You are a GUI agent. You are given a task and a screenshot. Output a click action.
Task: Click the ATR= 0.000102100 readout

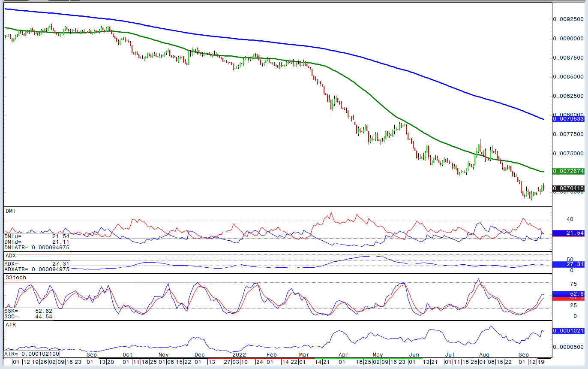32,354
